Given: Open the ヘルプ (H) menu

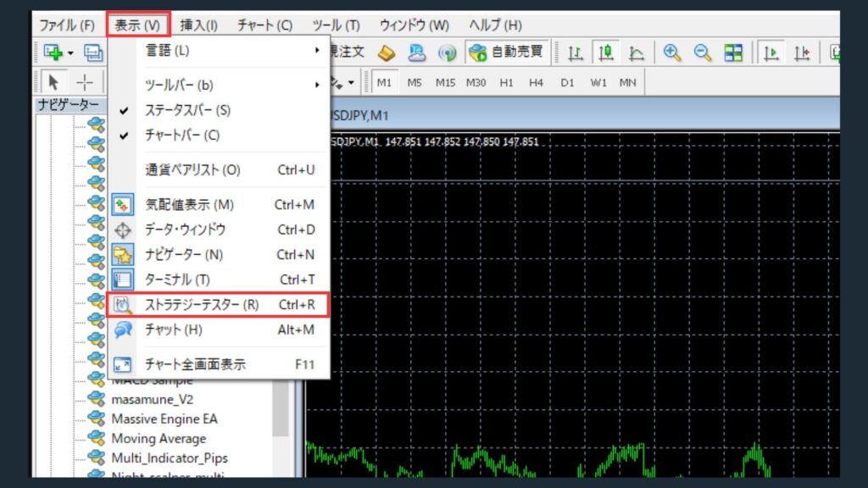Looking at the screenshot, I should coord(495,25).
